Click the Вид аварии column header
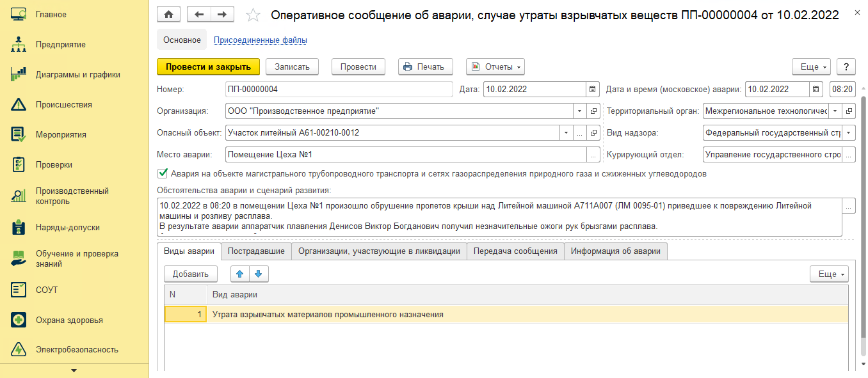Image resolution: width=868 pixels, height=378 pixels. (x=527, y=294)
